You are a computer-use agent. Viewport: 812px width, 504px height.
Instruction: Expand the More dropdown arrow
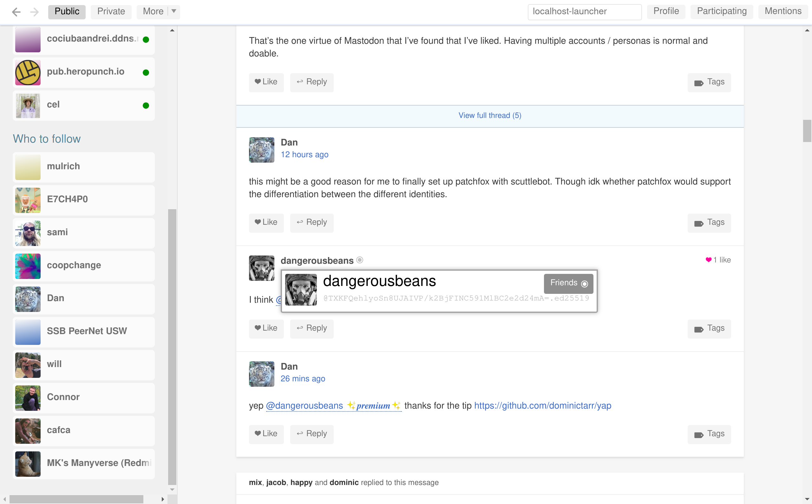pos(174,11)
